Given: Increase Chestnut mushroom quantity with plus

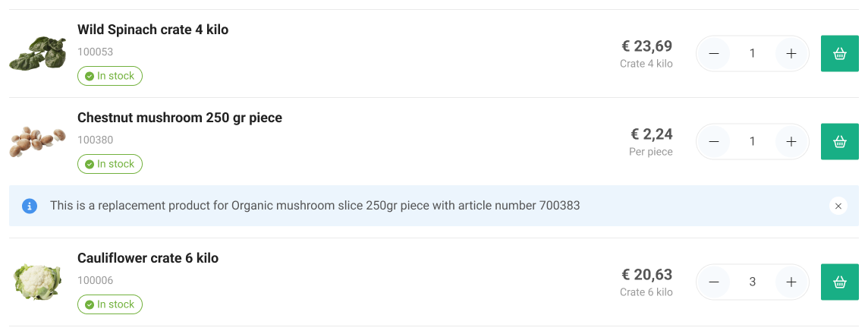Looking at the screenshot, I should coord(791,141).
